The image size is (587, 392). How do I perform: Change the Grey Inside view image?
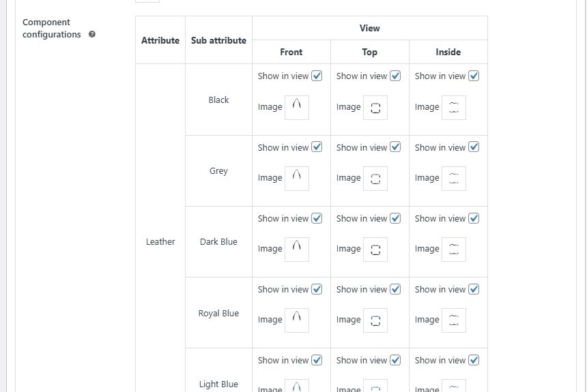454,178
